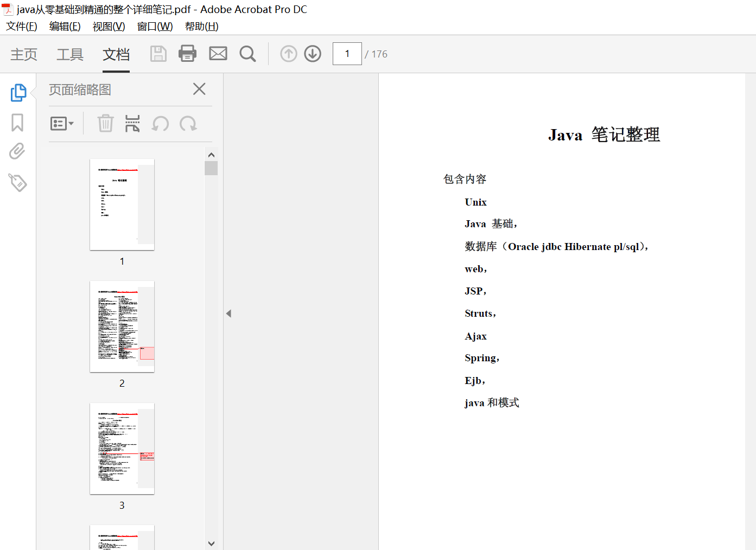Expand thumbnail options dropdown menu
Viewport: 756px width, 550px height.
pyautogui.click(x=62, y=124)
